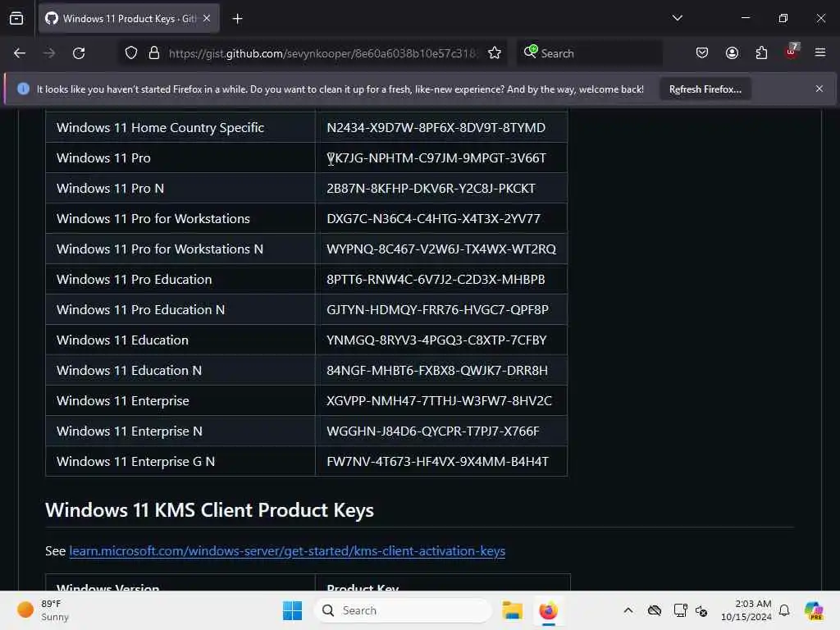
Task: Dismiss the Firefox refresh notification bar
Action: click(x=819, y=89)
